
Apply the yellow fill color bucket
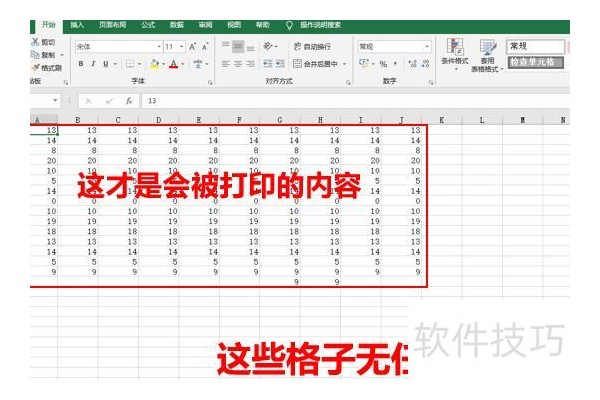coord(155,64)
